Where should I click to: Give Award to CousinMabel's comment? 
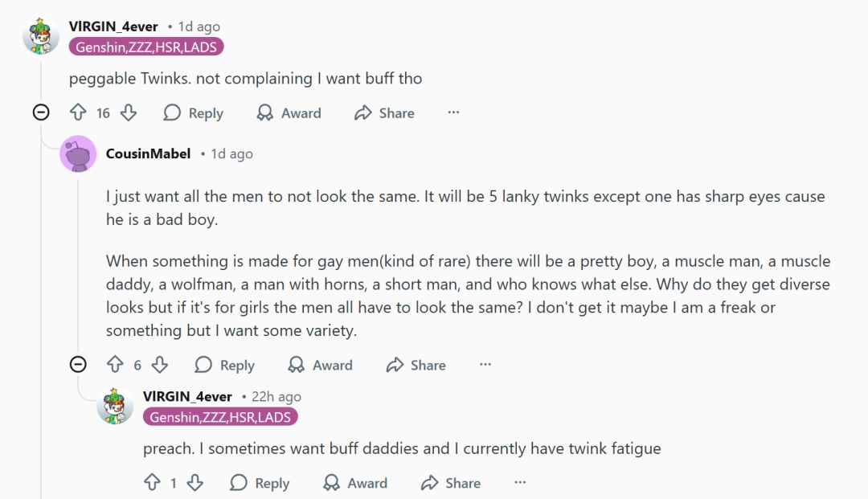point(320,365)
